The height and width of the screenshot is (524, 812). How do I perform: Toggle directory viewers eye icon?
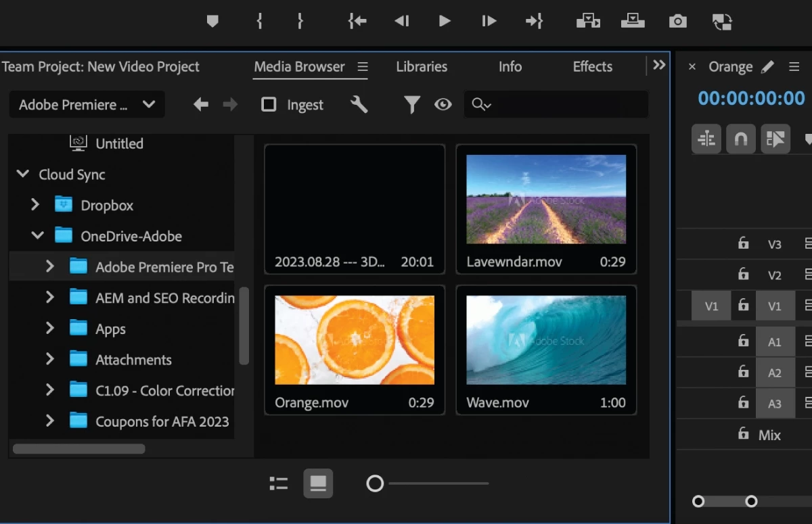coord(443,104)
